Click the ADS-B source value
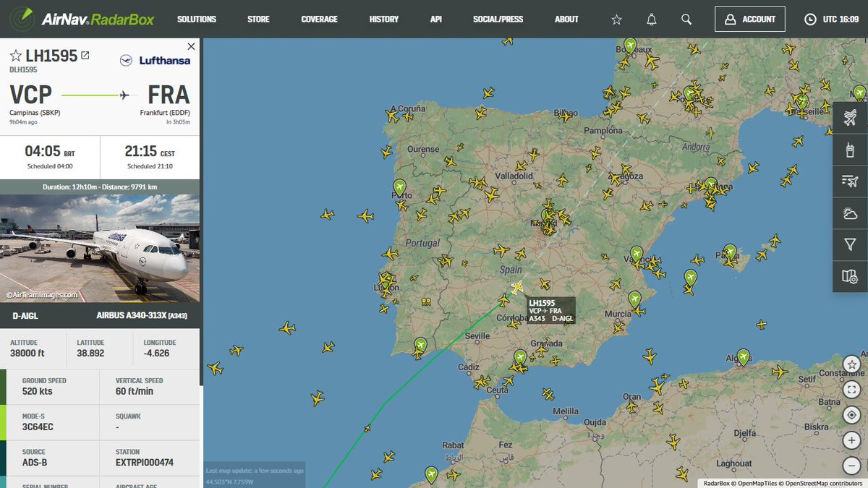 (x=35, y=462)
